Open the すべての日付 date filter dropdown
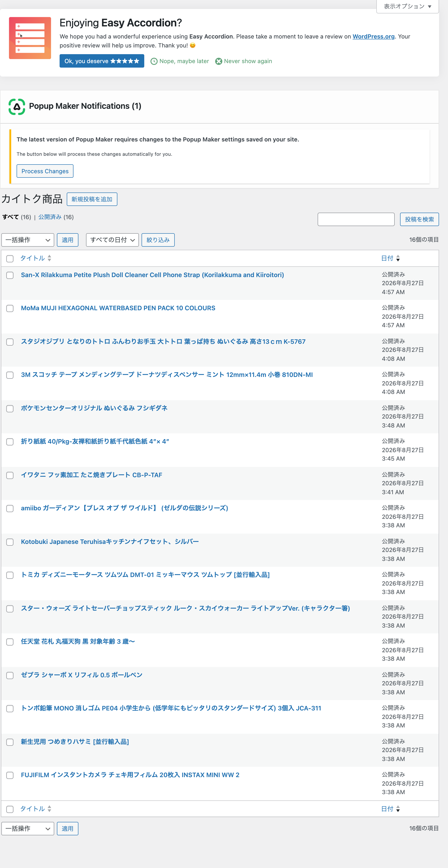 tap(112, 240)
